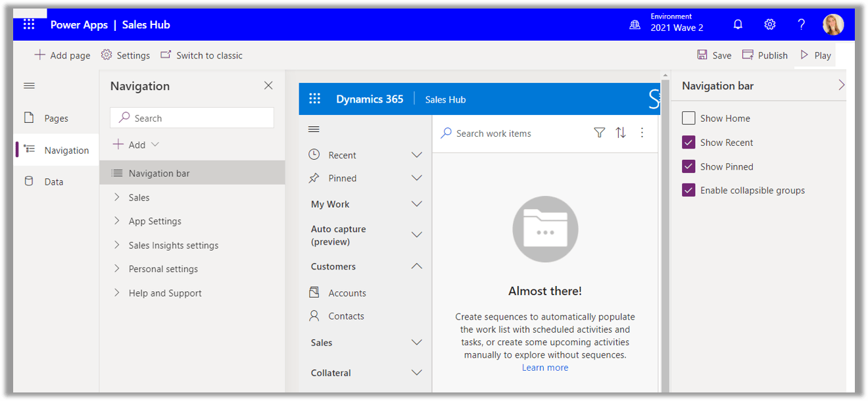
Task: Uncheck Show Pinned
Action: click(x=688, y=166)
